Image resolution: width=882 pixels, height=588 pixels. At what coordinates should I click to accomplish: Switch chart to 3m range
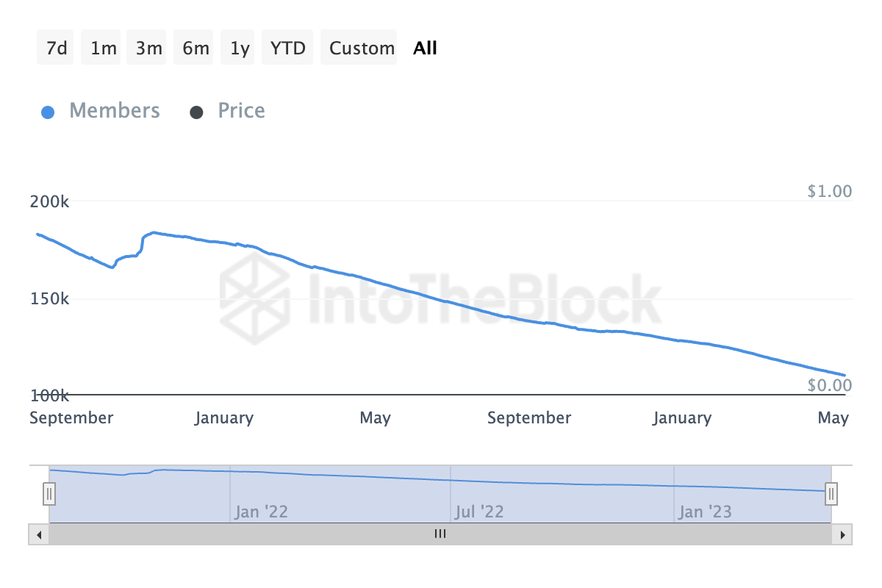148,49
